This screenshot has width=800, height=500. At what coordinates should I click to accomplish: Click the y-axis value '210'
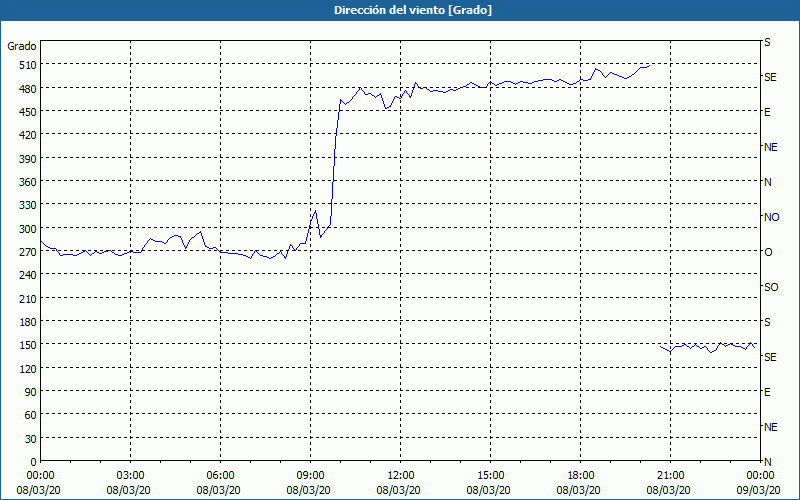coord(28,298)
